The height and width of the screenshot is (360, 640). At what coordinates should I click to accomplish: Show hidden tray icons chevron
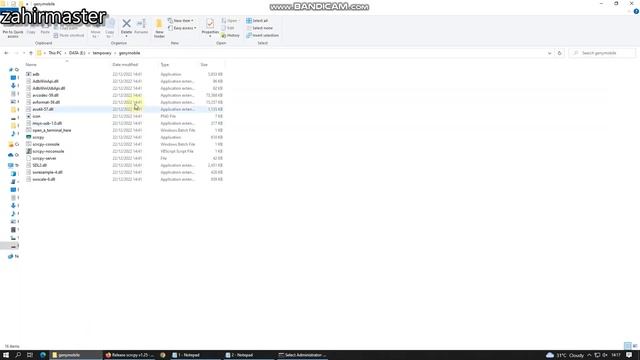[589, 355]
